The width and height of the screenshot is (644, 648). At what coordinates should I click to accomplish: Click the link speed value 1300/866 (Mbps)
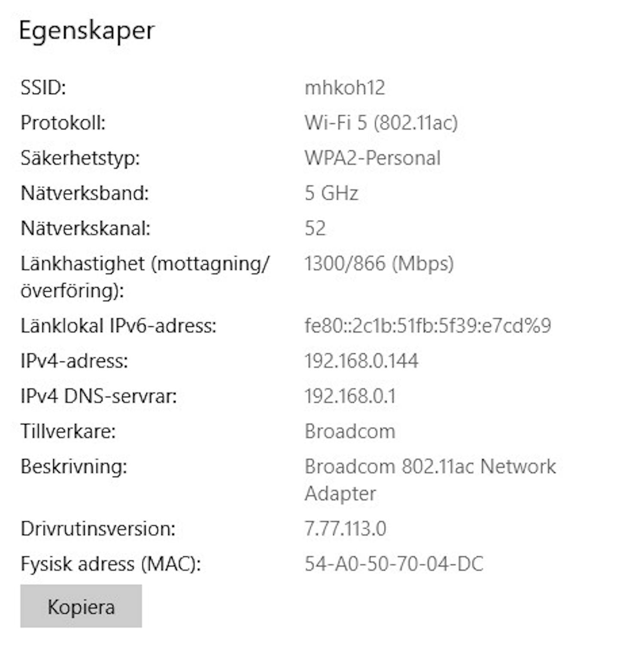tap(379, 264)
